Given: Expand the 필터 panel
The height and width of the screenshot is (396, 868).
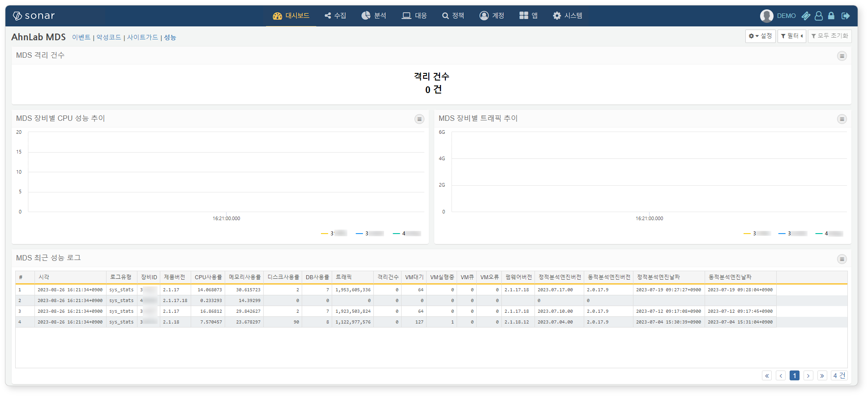Looking at the screenshot, I should click(791, 36).
